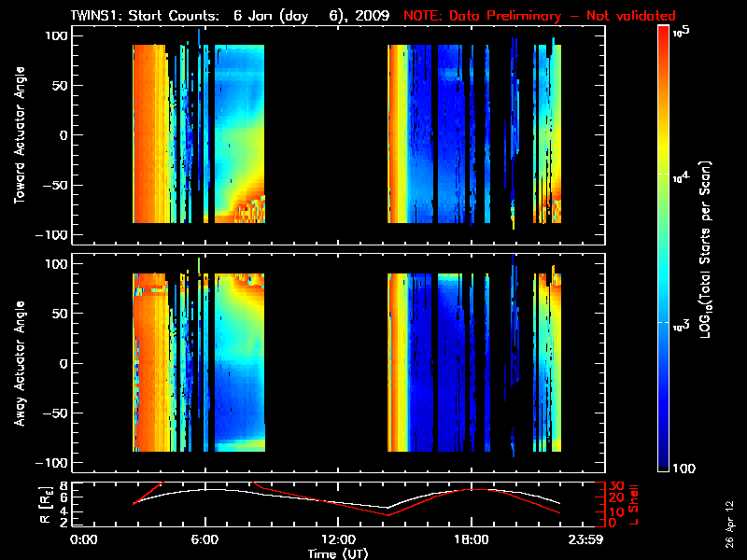
Task: Select the 18:00 time tick label
Action: click(471, 540)
